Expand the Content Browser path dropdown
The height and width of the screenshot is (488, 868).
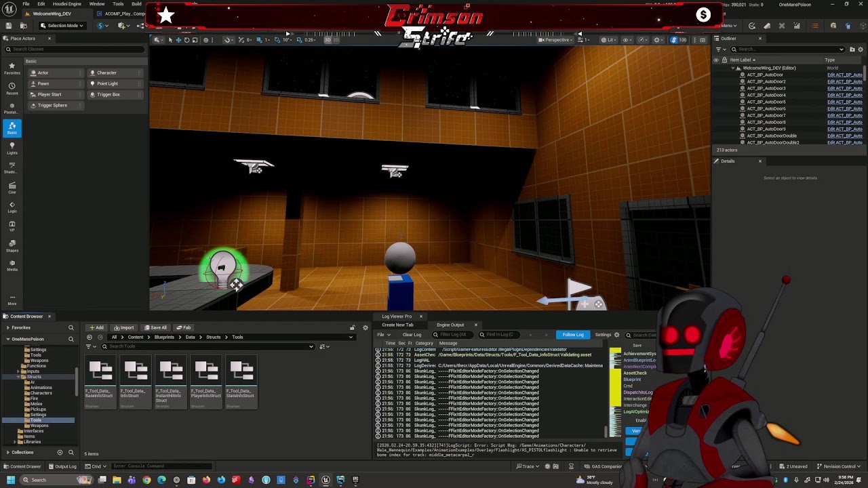click(351, 337)
